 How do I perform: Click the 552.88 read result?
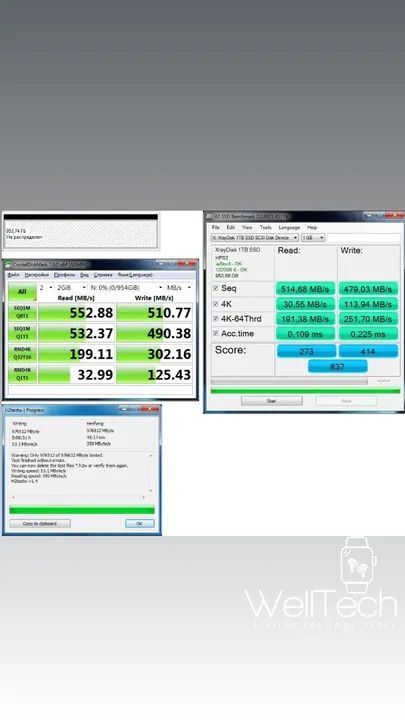[x=76, y=312]
